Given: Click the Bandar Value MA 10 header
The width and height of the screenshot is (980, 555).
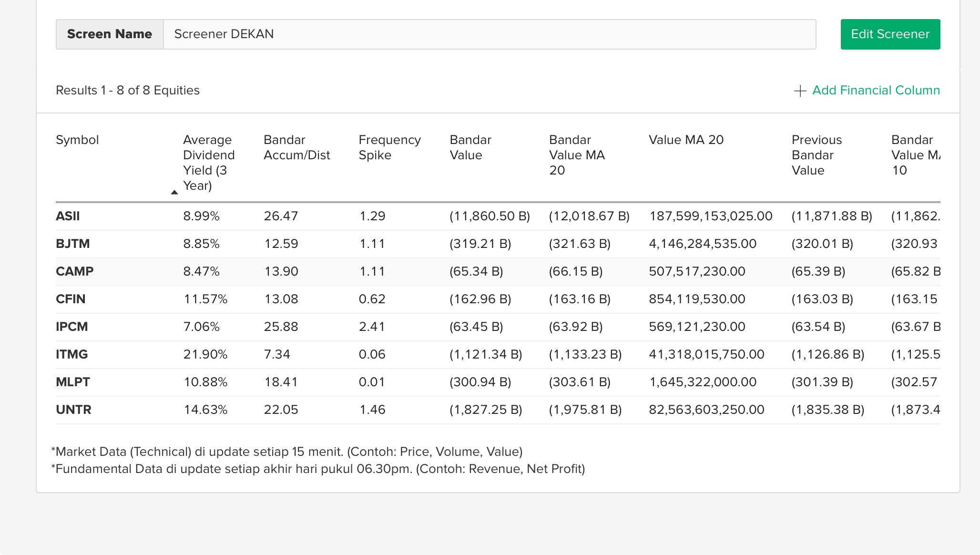Looking at the screenshot, I should click(916, 155).
